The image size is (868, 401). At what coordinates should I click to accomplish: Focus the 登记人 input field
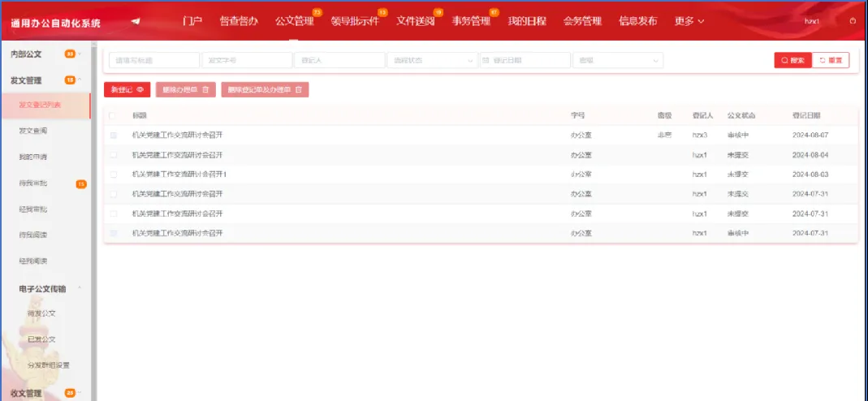tap(339, 60)
